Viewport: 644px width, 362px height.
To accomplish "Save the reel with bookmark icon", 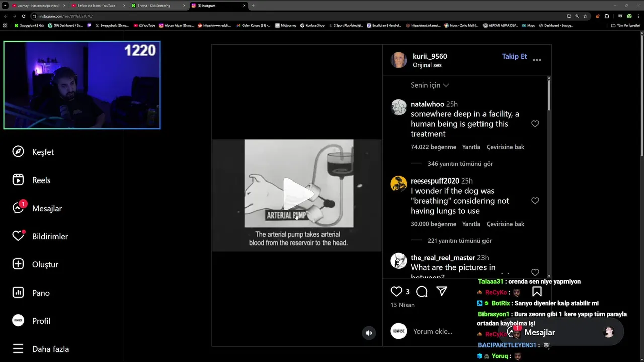I will [x=537, y=291].
